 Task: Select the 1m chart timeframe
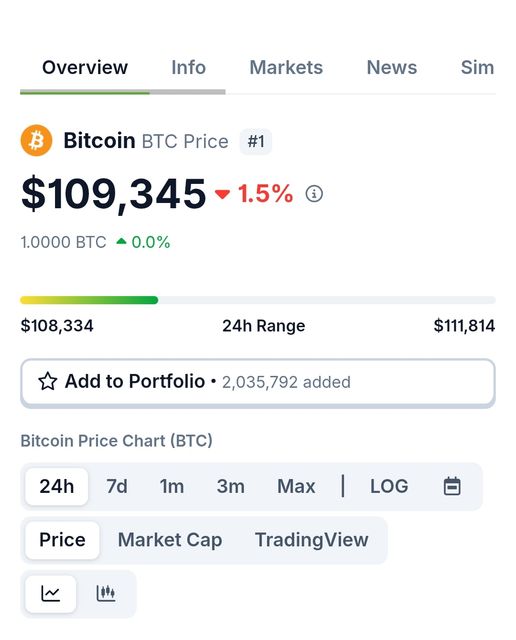171,486
